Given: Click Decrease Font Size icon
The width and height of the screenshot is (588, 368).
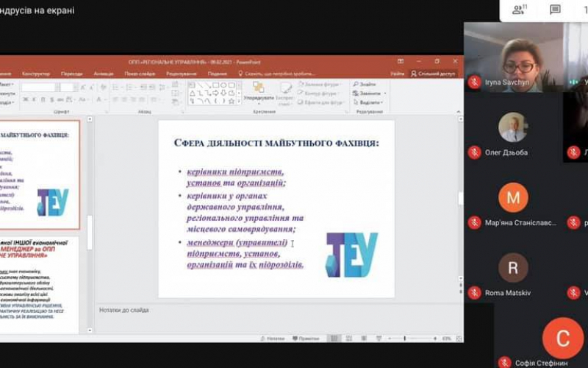Looking at the screenshot, I should 91,88.
